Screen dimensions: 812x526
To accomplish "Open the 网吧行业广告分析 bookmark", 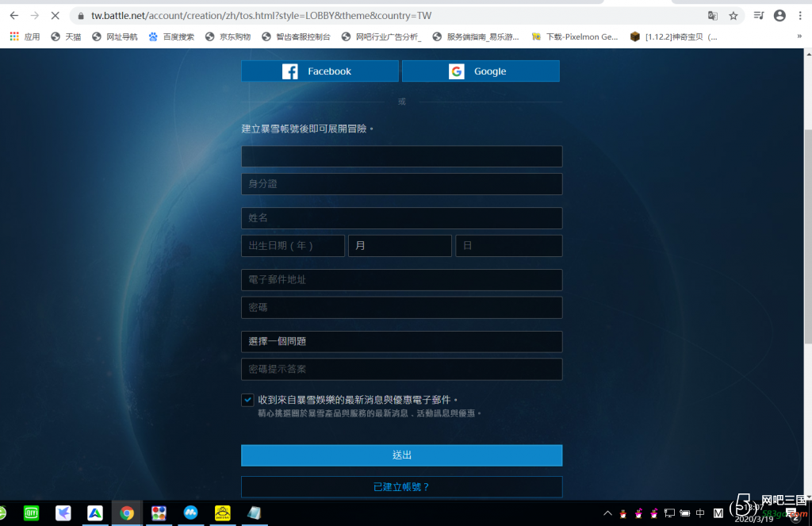I will point(381,36).
